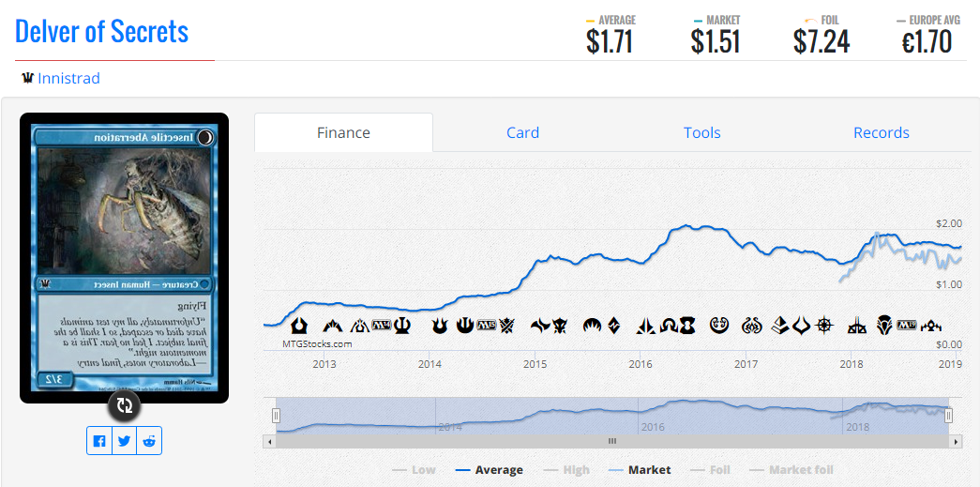Switch to the Tools tab
Image resolution: width=980 pixels, height=487 pixels.
click(701, 132)
